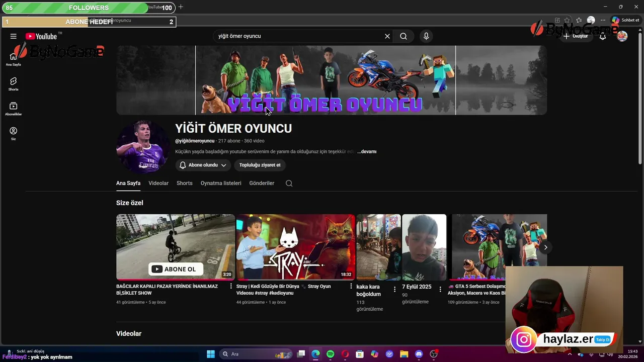Search within the channel using the magnifier
The height and width of the screenshot is (362, 644).
[x=289, y=184]
